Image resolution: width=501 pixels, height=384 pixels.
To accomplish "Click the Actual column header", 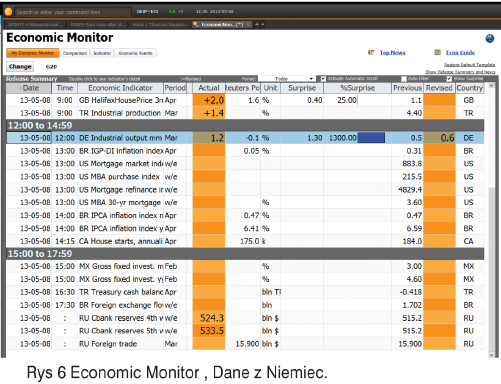I will pos(209,88).
